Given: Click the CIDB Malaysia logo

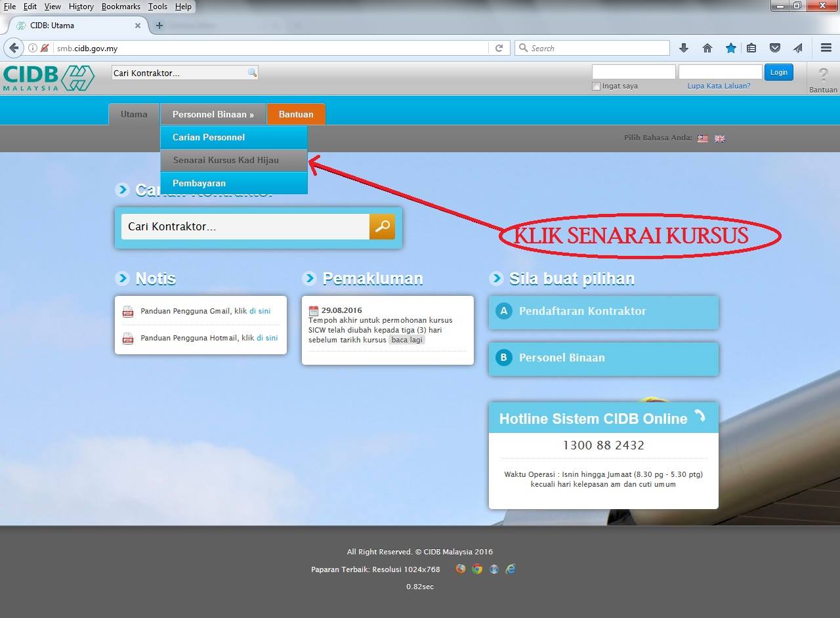Looking at the screenshot, I should [49, 78].
